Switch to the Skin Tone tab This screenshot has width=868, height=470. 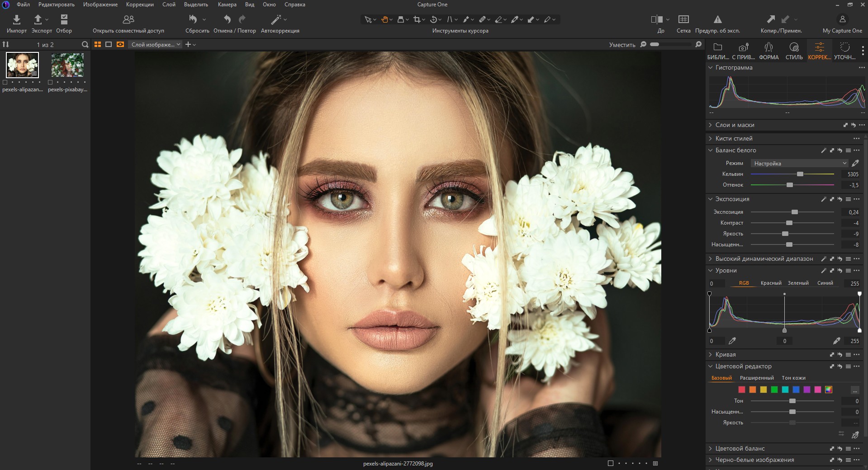pyautogui.click(x=793, y=378)
